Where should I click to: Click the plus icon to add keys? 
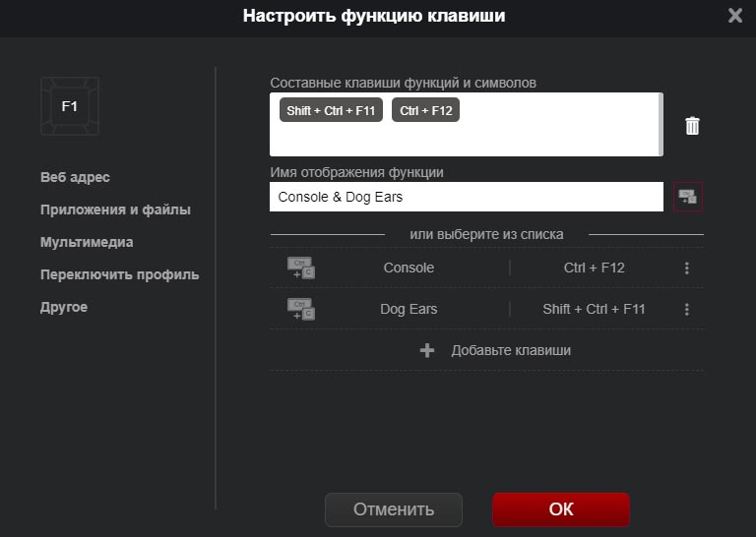pos(426,350)
